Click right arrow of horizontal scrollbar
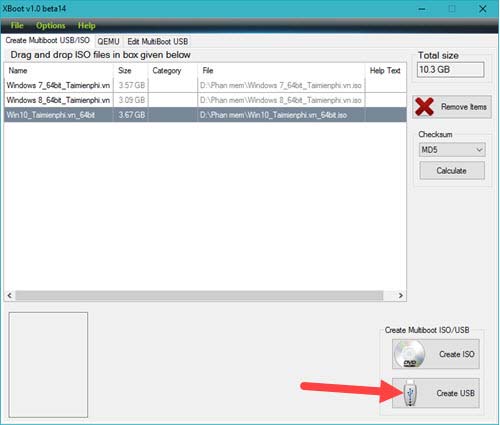Image resolution: width=500 pixels, height=425 pixels. (x=400, y=295)
